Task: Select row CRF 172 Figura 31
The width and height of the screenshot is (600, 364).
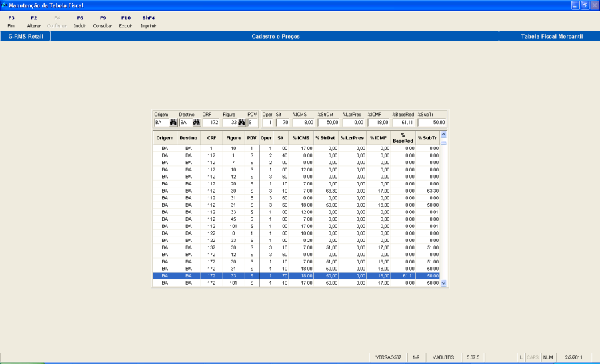Action: pyautogui.click(x=296, y=269)
